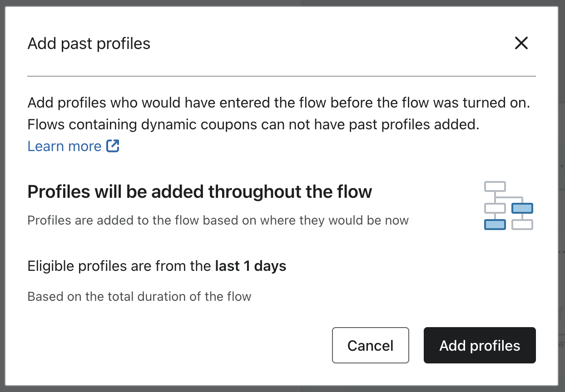
Task: Click the divider line under the dialog title
Action: pyautogui.click(x=282, y=76)
